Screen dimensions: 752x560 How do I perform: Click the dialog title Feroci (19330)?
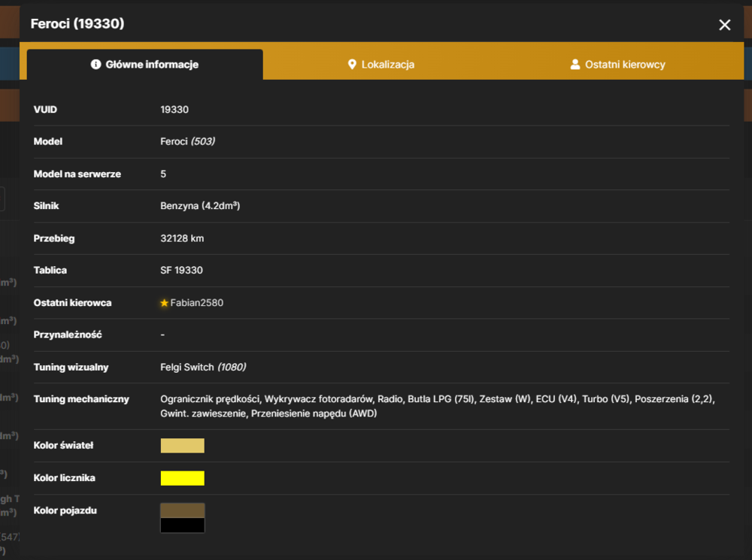pyautogui.click(x=77, y=23)
